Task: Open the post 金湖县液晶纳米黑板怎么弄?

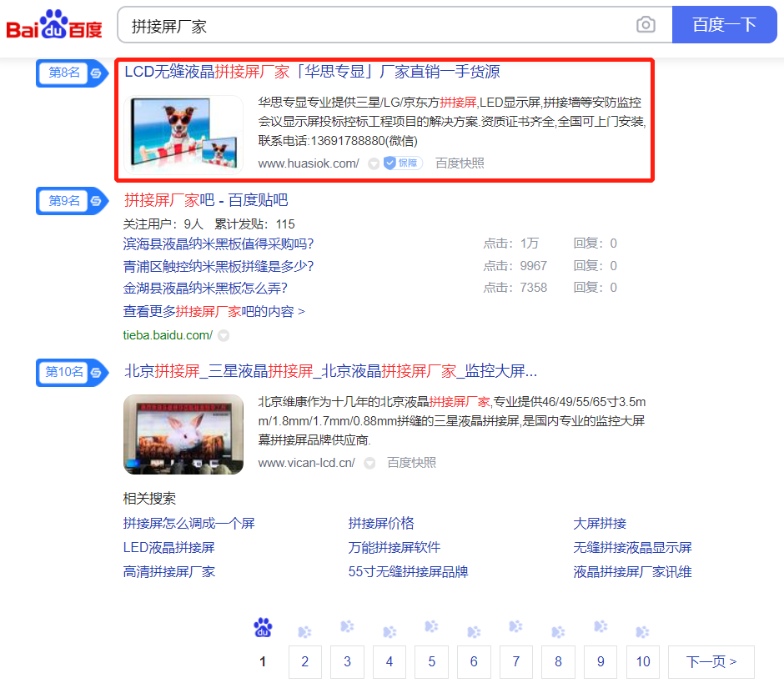Action: [205, 288]
